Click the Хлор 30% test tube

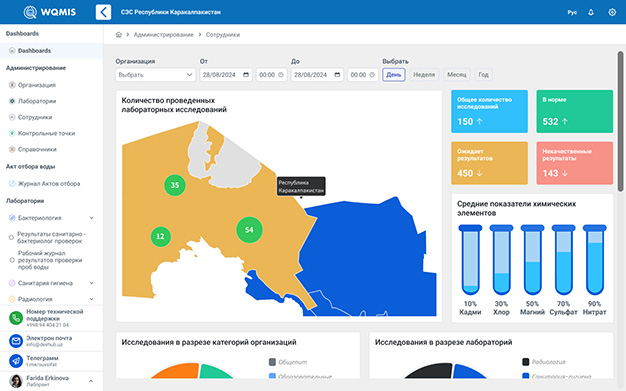click(501, 260)
